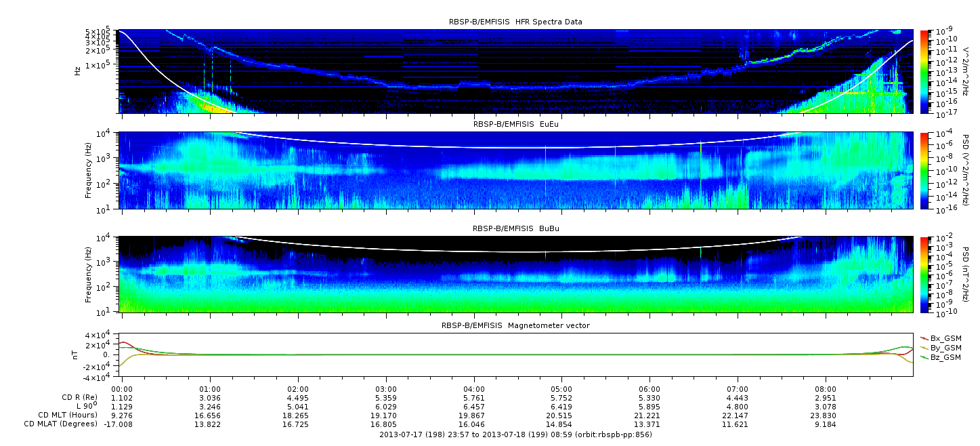Select the 04:00 time axis label

[x=474, y=389]
